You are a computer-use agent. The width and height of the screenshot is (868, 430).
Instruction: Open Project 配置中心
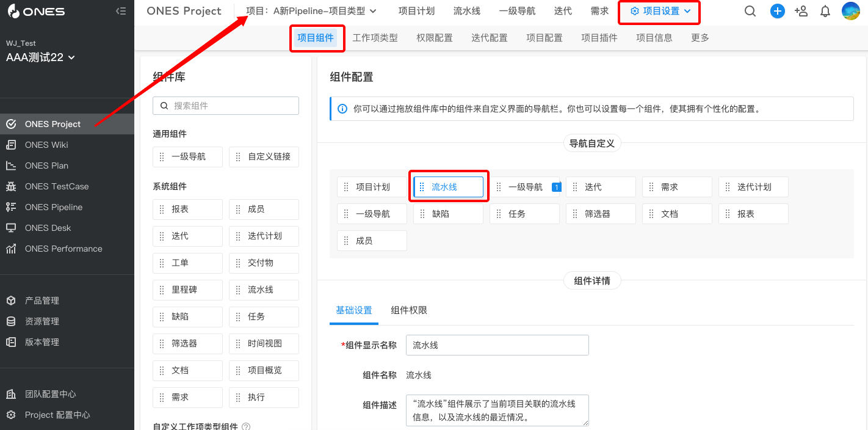(67, 415)
